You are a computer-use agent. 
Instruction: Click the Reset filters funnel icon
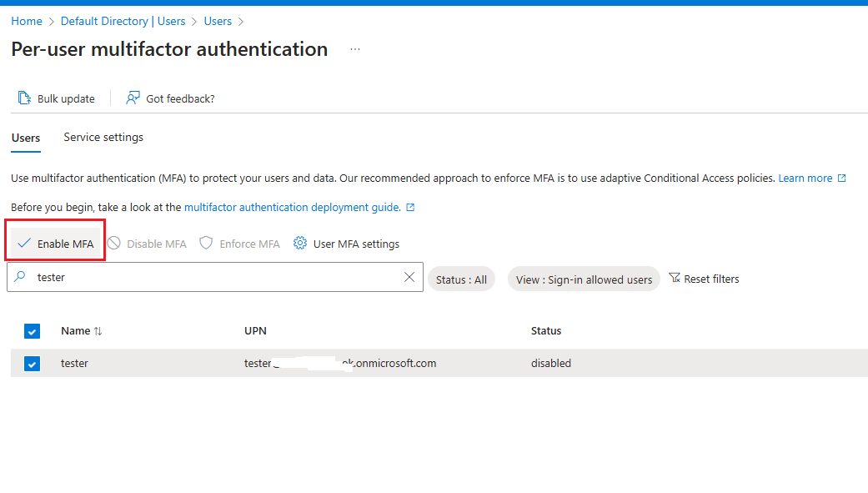675,279
